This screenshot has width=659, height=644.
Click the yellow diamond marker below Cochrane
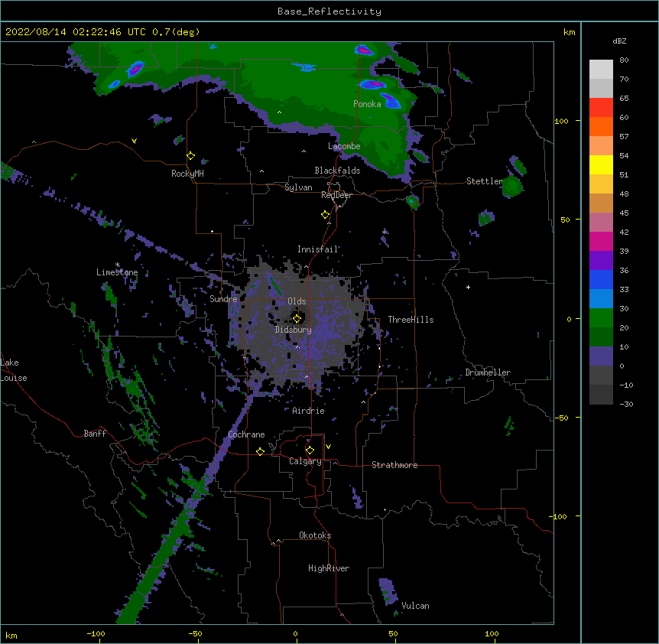[x=260, y=451]
